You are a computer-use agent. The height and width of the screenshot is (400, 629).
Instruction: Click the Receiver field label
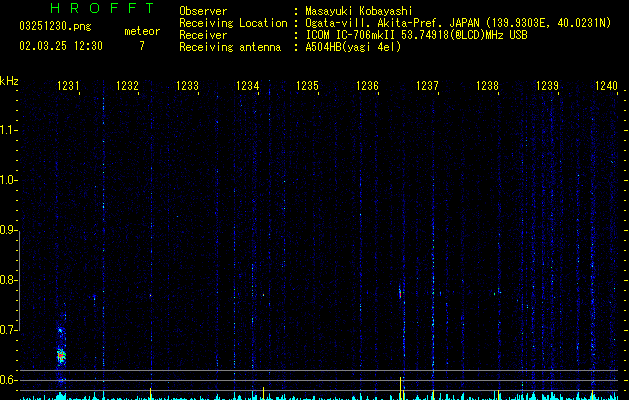[203, 35]
